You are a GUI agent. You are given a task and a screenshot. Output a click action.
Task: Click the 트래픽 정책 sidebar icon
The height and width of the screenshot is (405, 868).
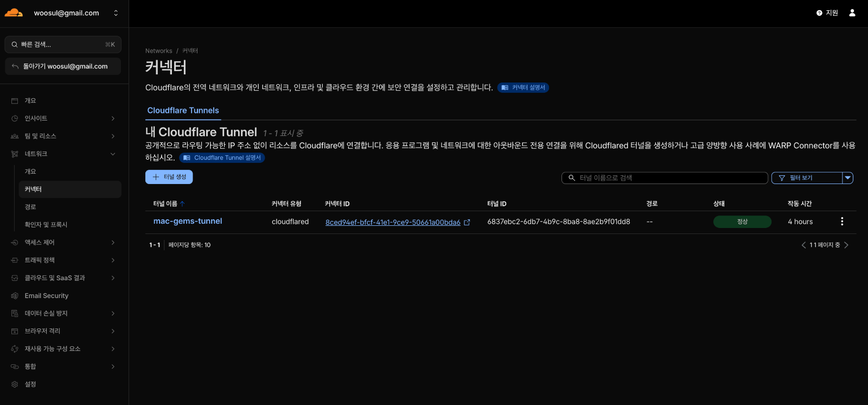coord(15,261)
